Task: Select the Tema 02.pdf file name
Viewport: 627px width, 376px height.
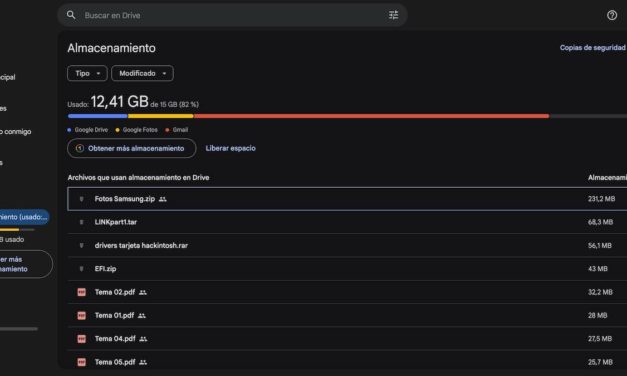Action: [x=115, y=292]
